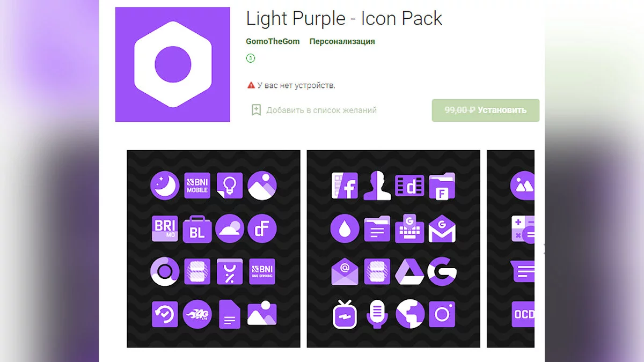This screenshot has height=362, width=644.
Task: Click the wishlist bookmark icon
Action: click(x=257, y=110)
